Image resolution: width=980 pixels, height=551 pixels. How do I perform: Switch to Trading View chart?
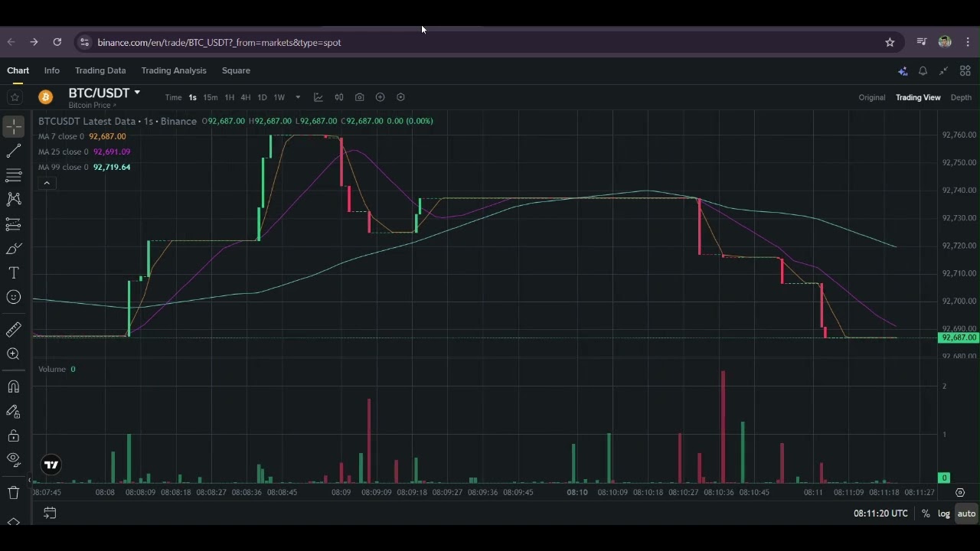pyautogui.click(x=918, y=97)
